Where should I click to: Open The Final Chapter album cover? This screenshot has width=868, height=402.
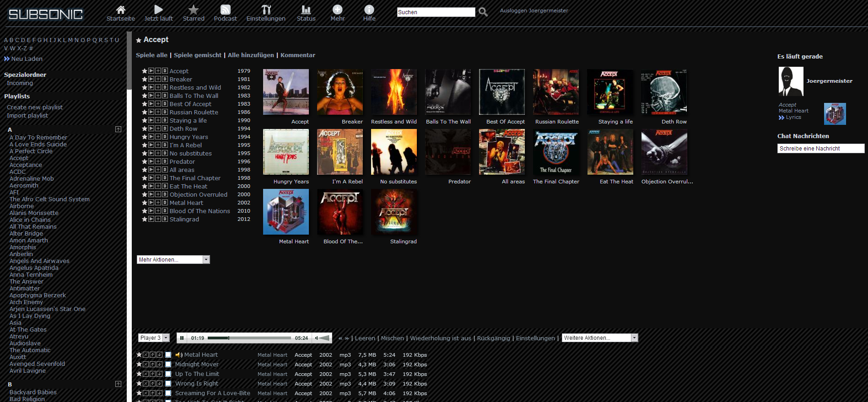point(556,152)
